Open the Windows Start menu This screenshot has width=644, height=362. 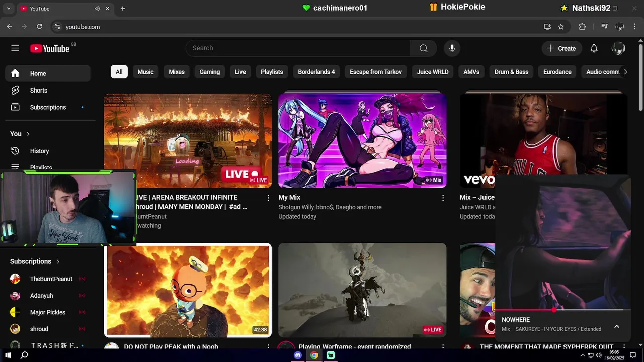point(8,355)
